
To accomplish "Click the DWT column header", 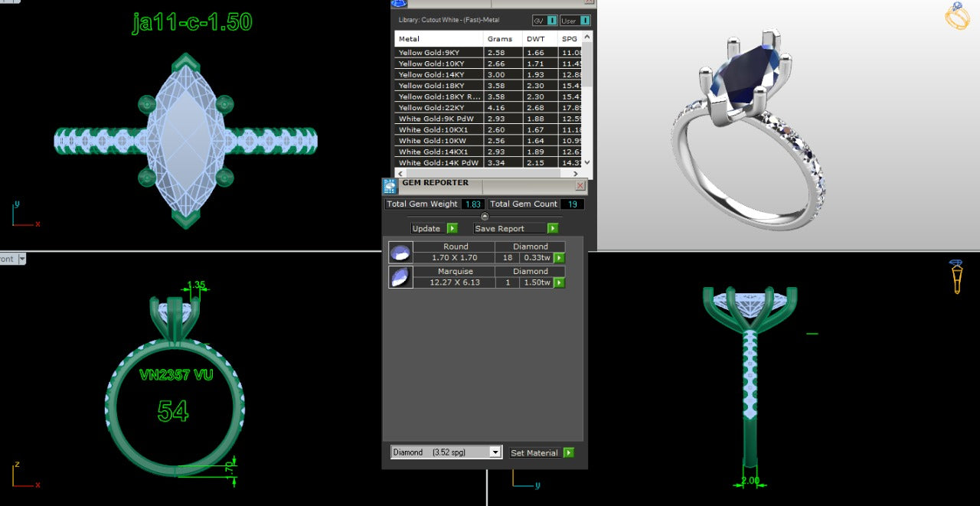I will click(x=541, y=38).
